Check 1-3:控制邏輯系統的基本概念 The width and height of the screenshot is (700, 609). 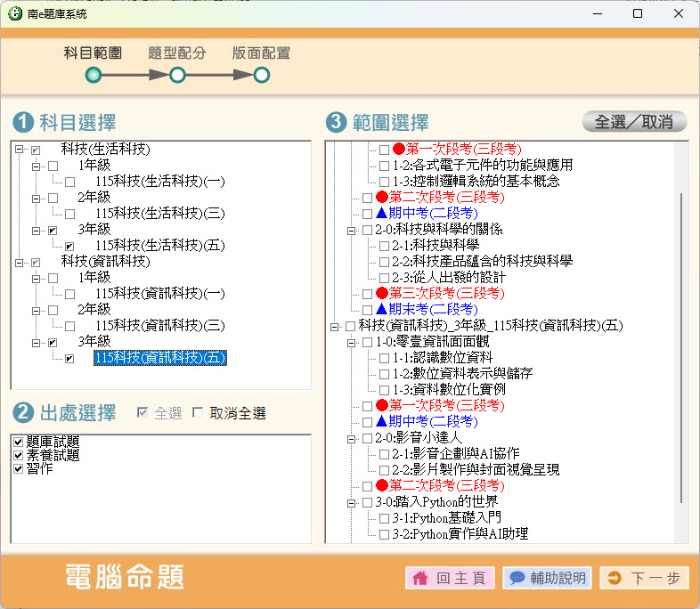coord(384,182)
